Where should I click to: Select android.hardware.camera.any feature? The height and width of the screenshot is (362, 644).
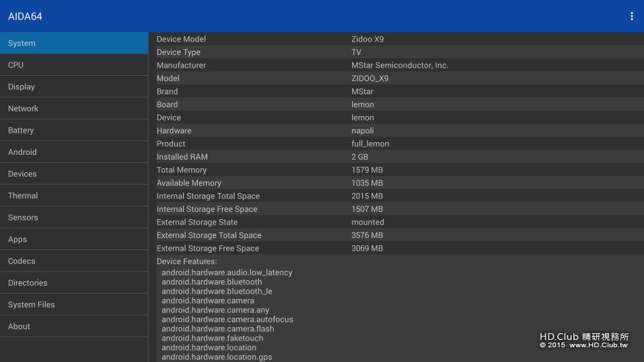click(x=215, y=310)
